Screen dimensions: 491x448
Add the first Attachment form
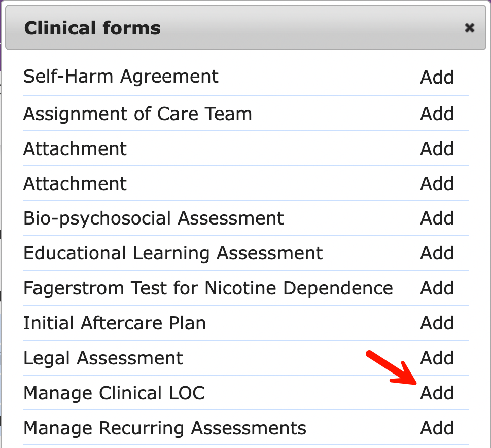pyautogui.click(x=437, y=148)
